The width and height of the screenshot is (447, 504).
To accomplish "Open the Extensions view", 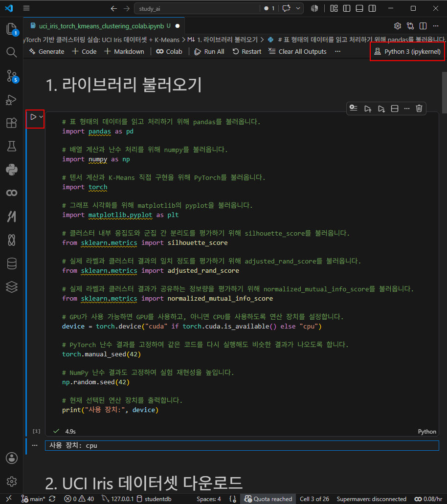I will pyautogui.click(x=12, y=123).
